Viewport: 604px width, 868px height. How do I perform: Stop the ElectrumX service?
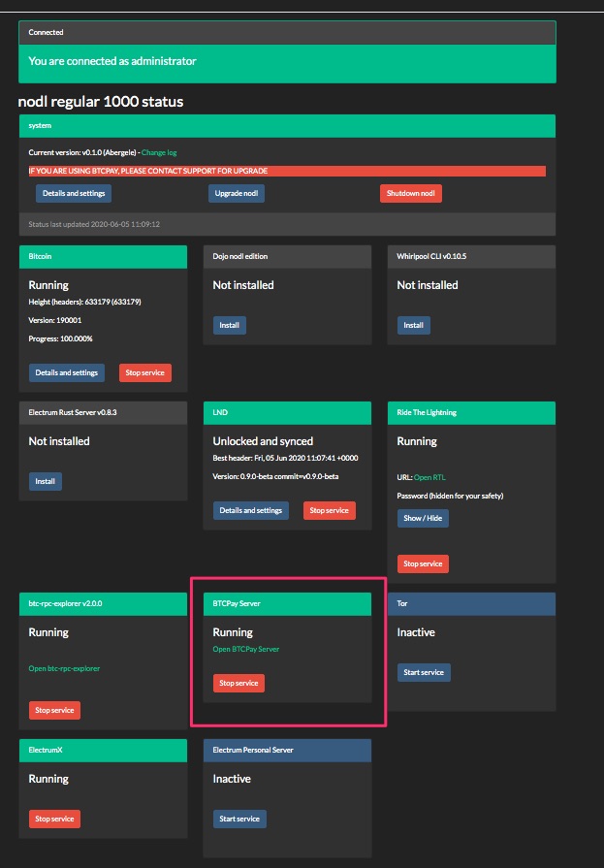click(x=55, y=819)
